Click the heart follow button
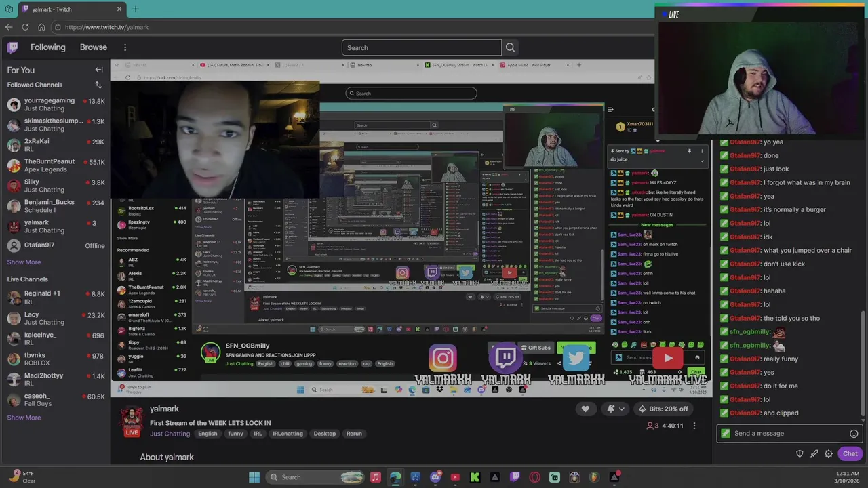Screen dimensions: 868x488 [x=585, y=409]
